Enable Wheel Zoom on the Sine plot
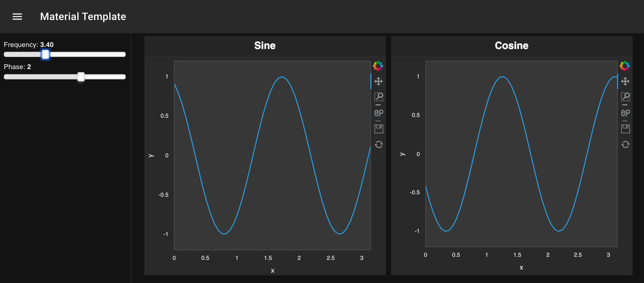This screenshot has height=283, width=644. pos(379,113)
